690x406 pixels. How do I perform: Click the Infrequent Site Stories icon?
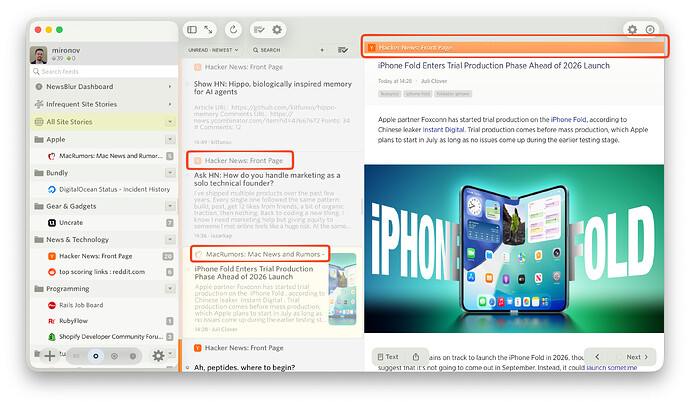pyautogui.click(x=39, y=104)
